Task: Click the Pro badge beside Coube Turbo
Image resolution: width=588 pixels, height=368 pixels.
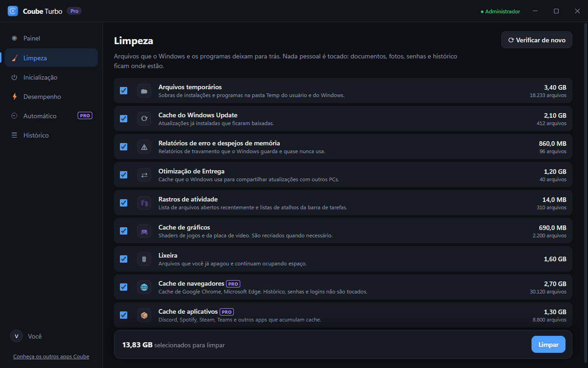Action: point(74,11)
